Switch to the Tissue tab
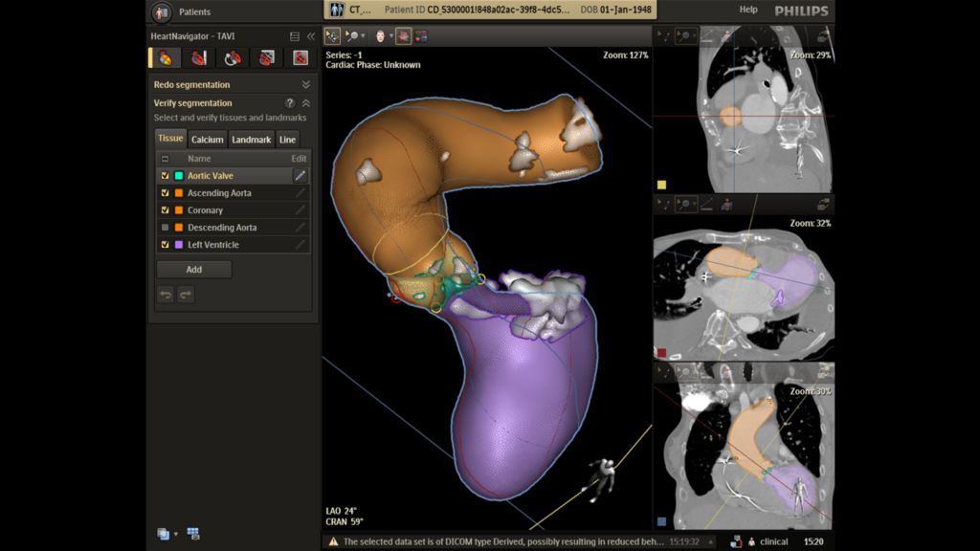The image size is (980, 551). click(170, 138)
